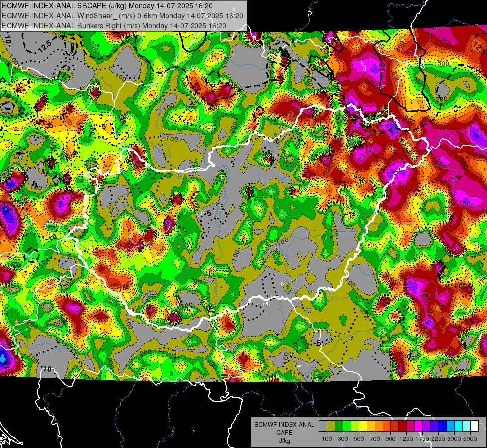Choose the bright magenta legend swatch
The image size is (487, 448).
(419, 426)
